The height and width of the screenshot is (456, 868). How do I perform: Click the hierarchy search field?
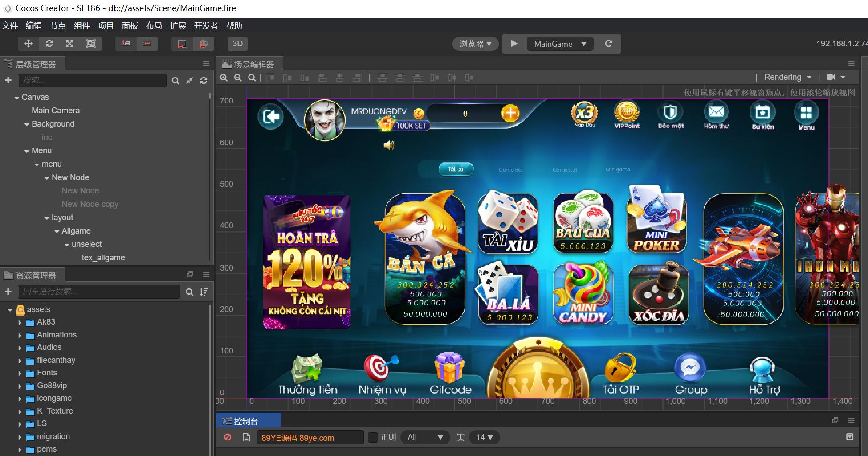coord(92,80)
